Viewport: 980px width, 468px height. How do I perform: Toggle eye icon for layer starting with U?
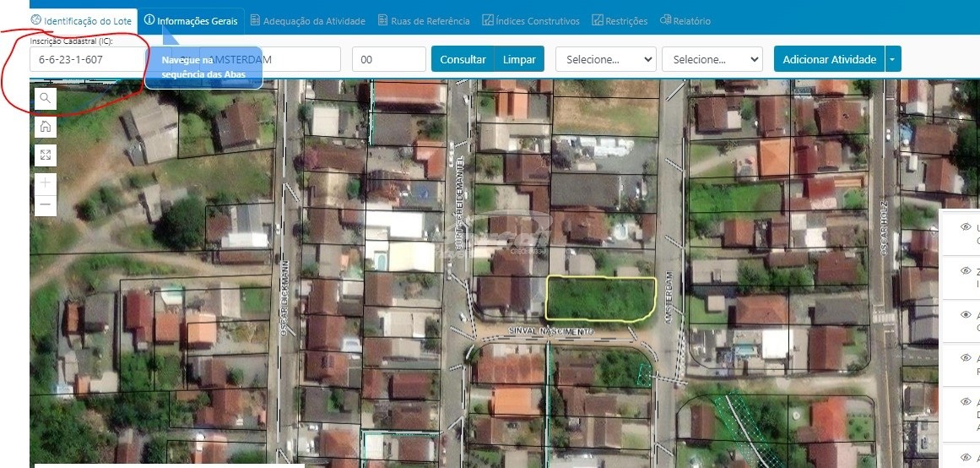coord(966,227)
